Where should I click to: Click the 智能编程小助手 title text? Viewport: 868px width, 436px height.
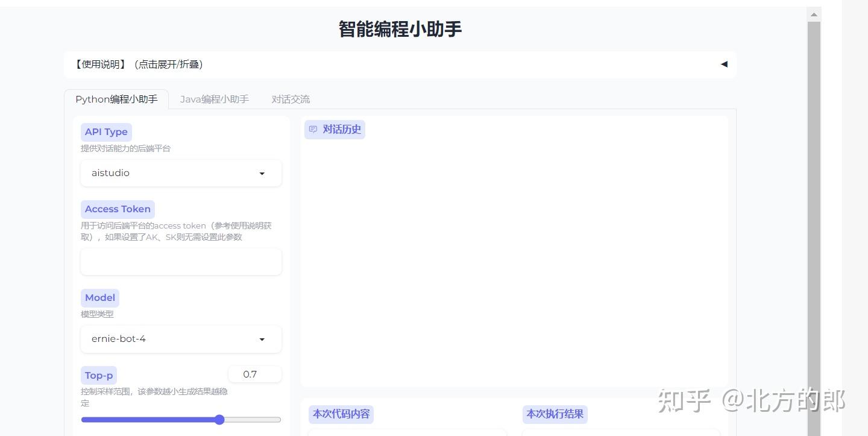click(x=400, y=29)
